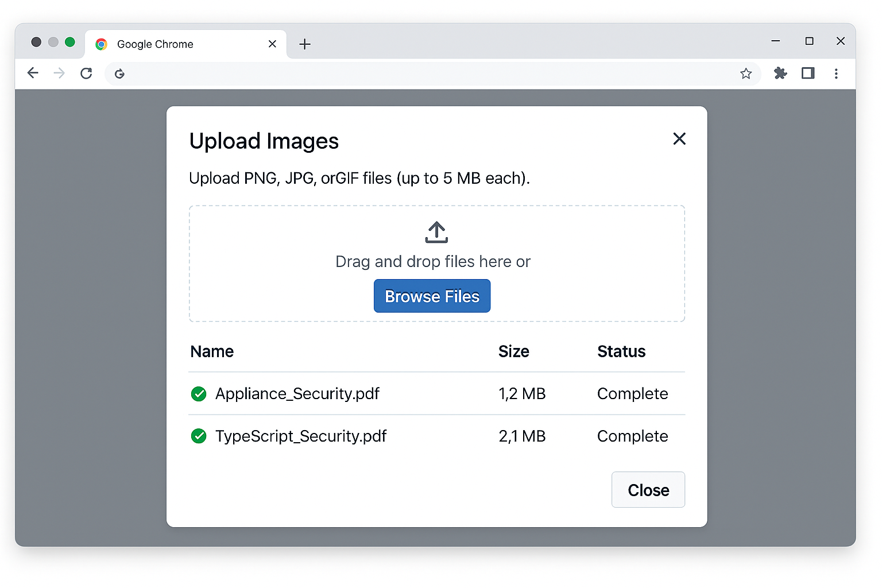This screenshot has height=588, width=882.
Task: Click the Close button in the dialog
Action: click(648, 490)
